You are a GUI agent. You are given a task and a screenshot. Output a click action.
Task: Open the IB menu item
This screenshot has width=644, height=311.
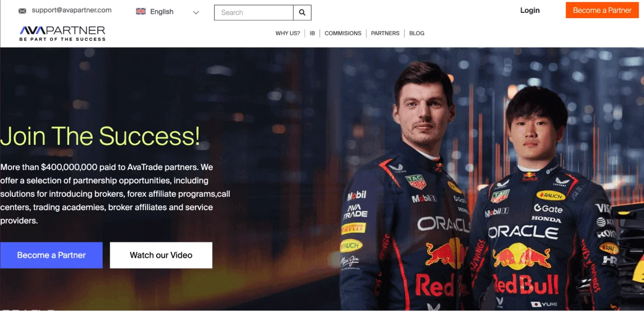pyautogui.click(x=312, y=33)
